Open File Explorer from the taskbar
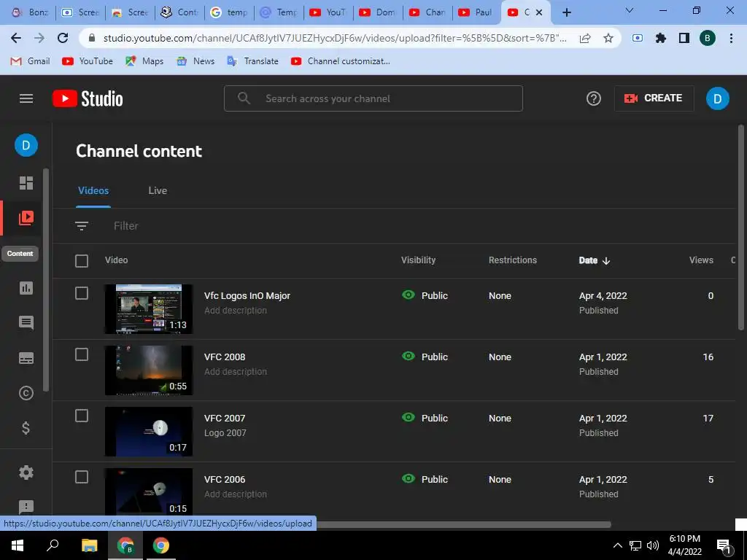 89,545
